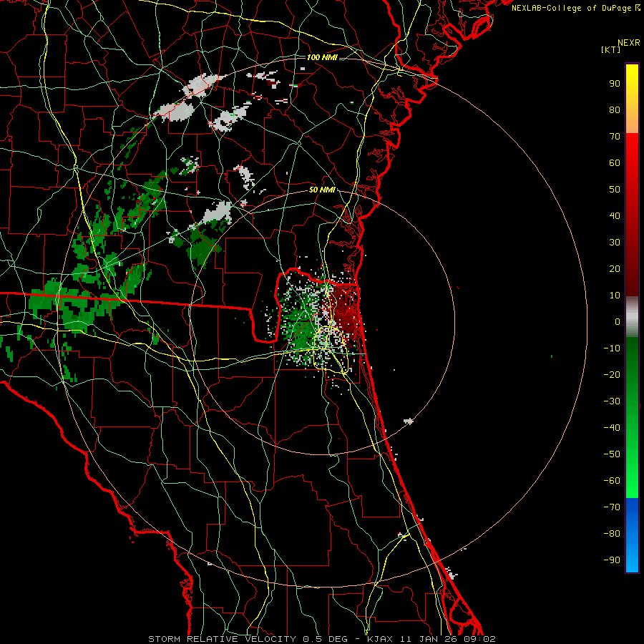The image size is (644, 644).
Task: Click the KJAX 11 JAN 26 09:02 timestamp
Action: click(x=431, y=639)
